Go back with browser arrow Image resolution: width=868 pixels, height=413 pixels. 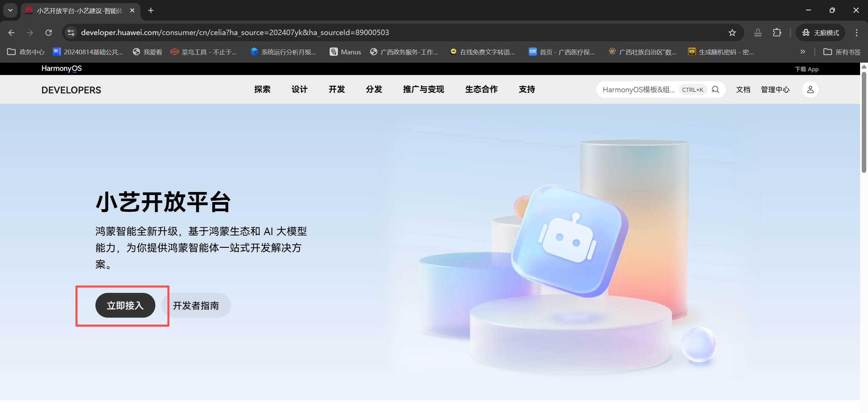tap(11, 33)
